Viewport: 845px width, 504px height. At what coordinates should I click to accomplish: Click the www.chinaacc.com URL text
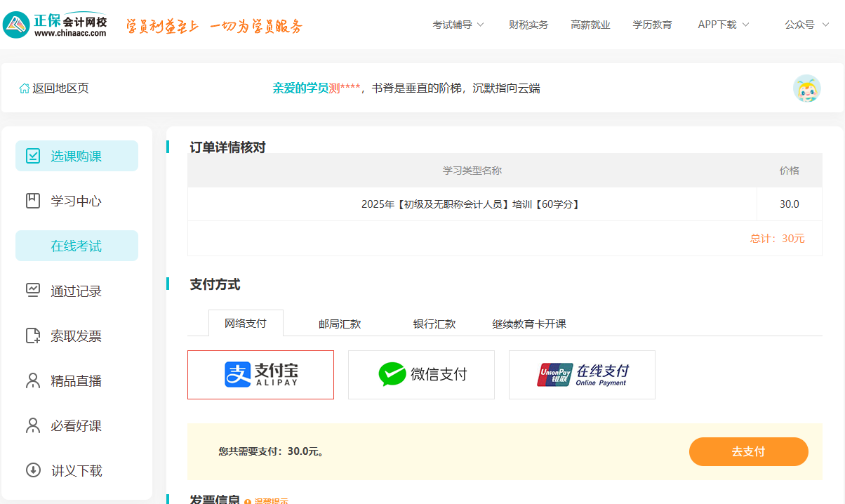click(70, 33)
